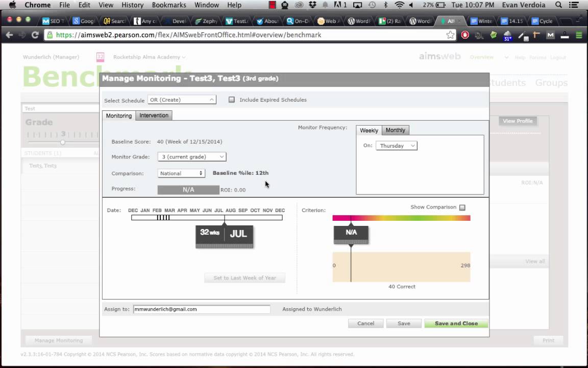This screenshot has height=368, width=588.
Task: Click the Manage Monitoring button at bottom
Action: coord(59,340)
